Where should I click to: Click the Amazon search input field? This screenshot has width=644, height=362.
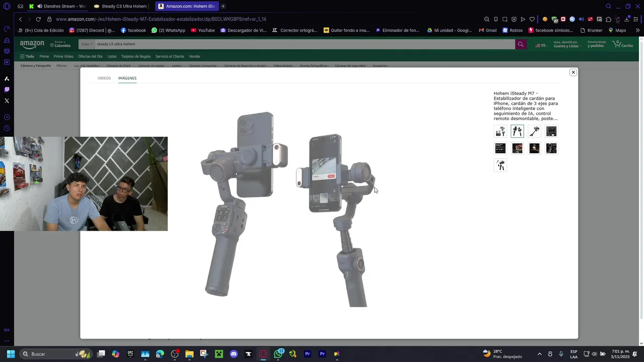304,44
